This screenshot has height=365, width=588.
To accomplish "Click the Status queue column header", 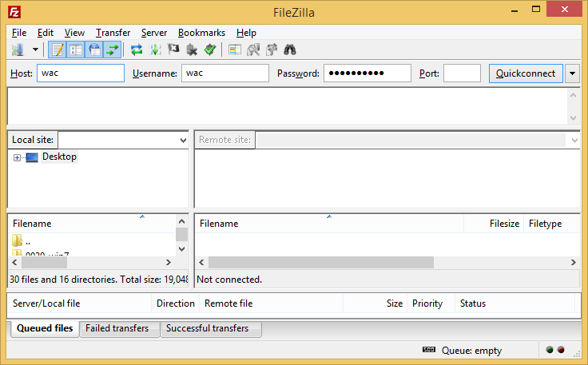I will click(515, 304).
